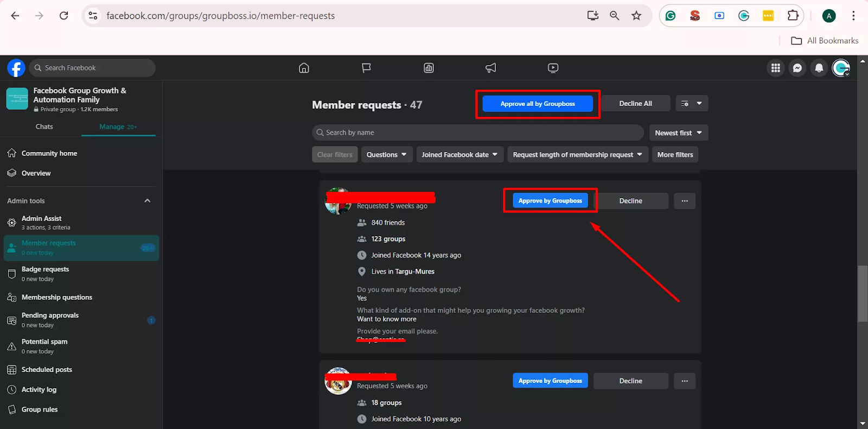Open the Video play icon in the top navigation

[x=553, y=68]
